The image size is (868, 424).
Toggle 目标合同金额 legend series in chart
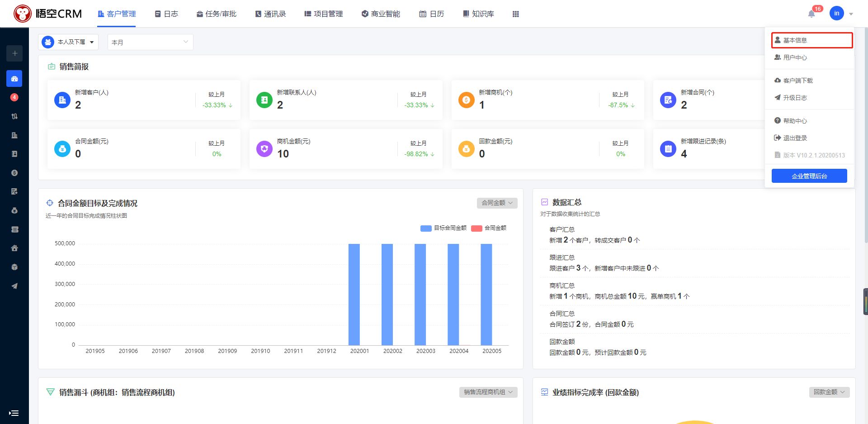(443, 228)
